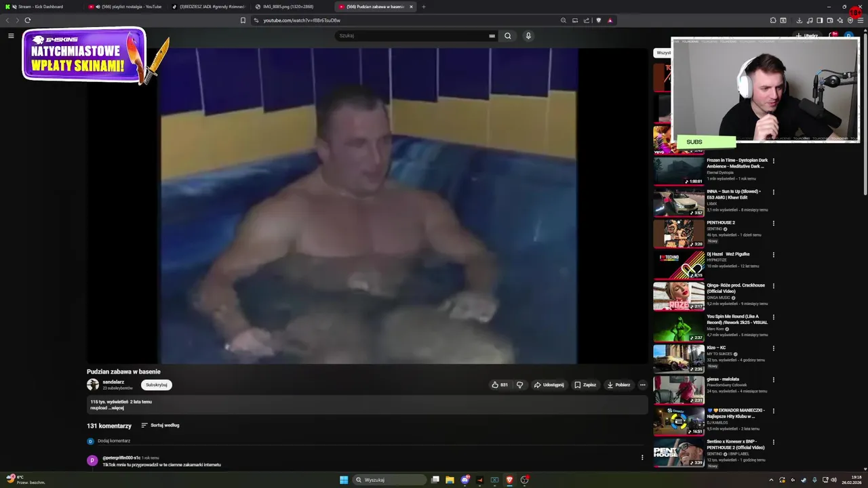Show hidden tray icons chevron
The height and width of the screenshot is (488, 868).
pos(771,480)
